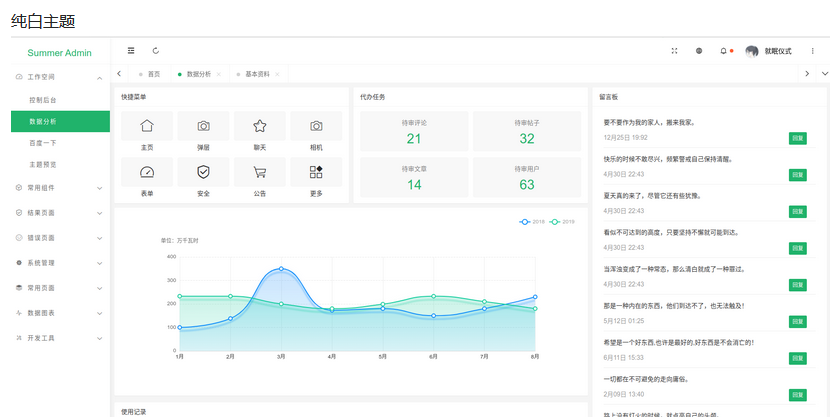
Task: Select 控制后台 in the sidebar
Action: point(43,100)
